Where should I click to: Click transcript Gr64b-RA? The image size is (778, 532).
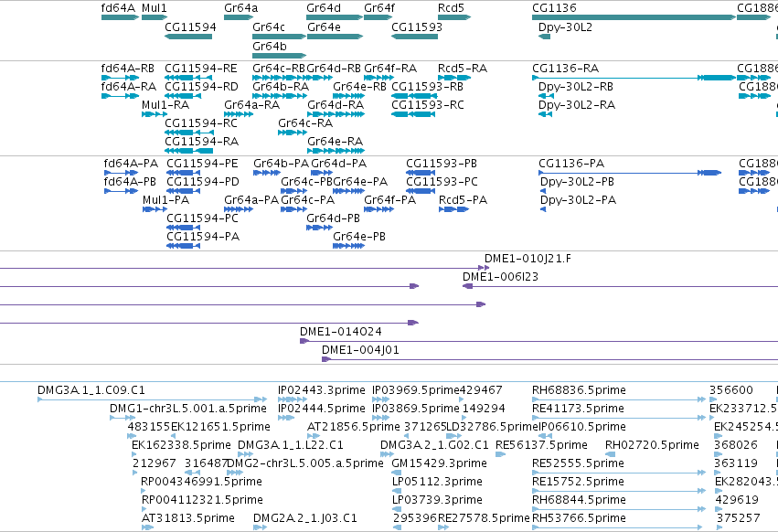click(281, 86)
